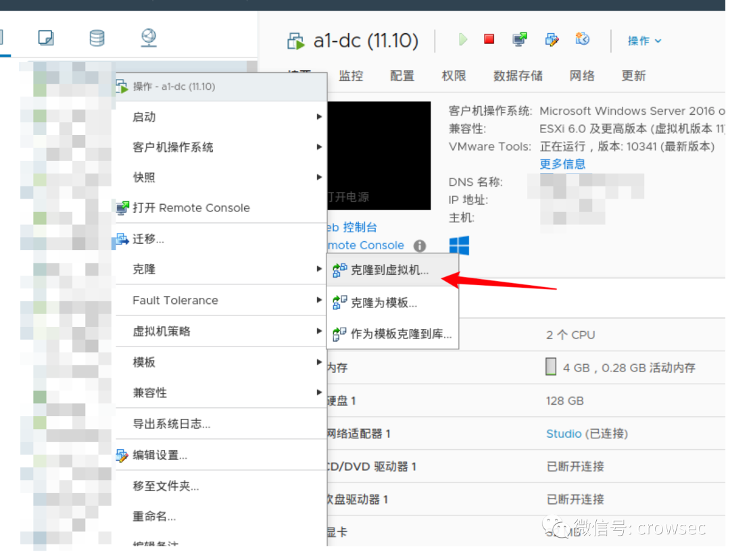Click 2 个 CPU value
730x560 pixels.
(x=570, y=335)
